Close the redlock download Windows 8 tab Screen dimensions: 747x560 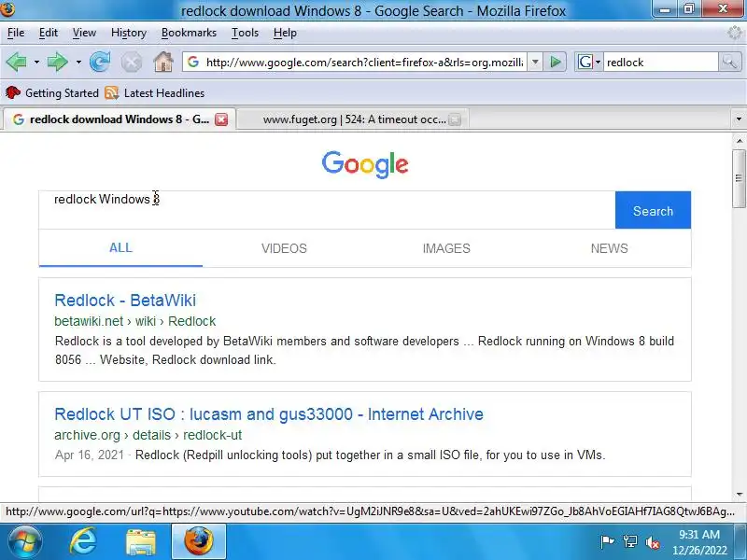point(221,119)
